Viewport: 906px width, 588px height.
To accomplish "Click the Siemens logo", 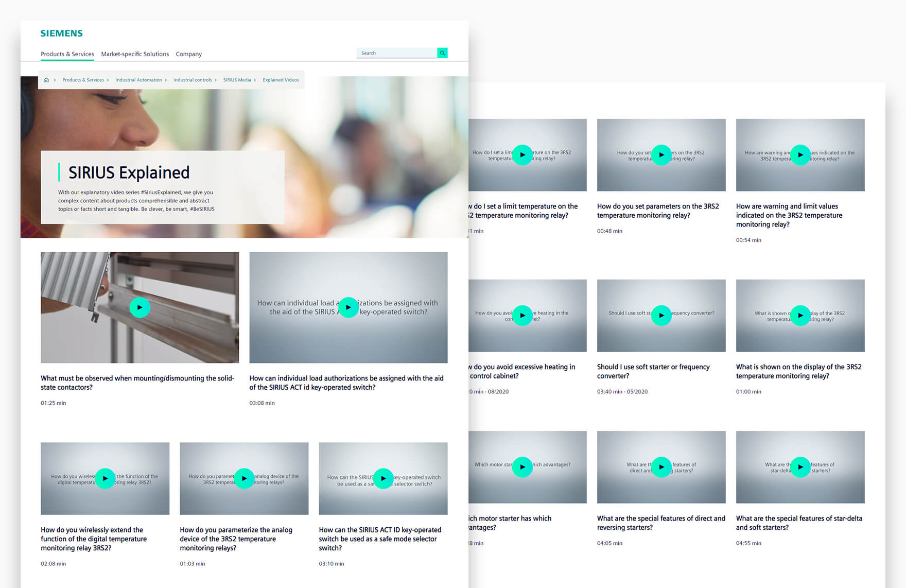I will (x=61, y=33).
